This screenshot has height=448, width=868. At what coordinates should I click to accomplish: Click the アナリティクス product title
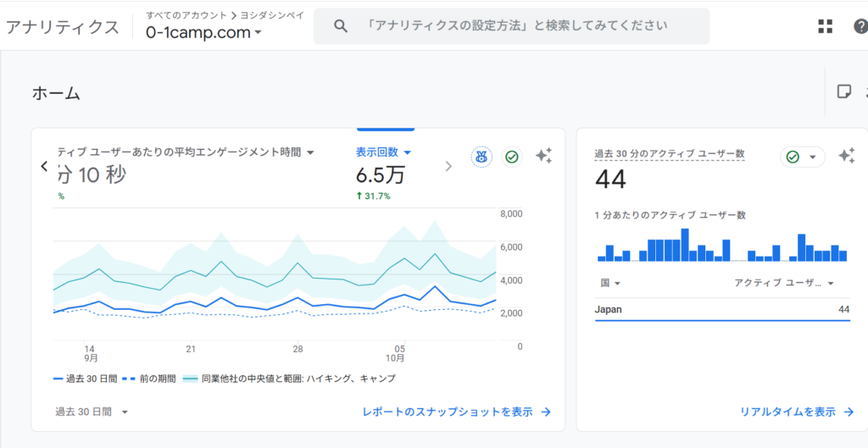click(62, 26)
